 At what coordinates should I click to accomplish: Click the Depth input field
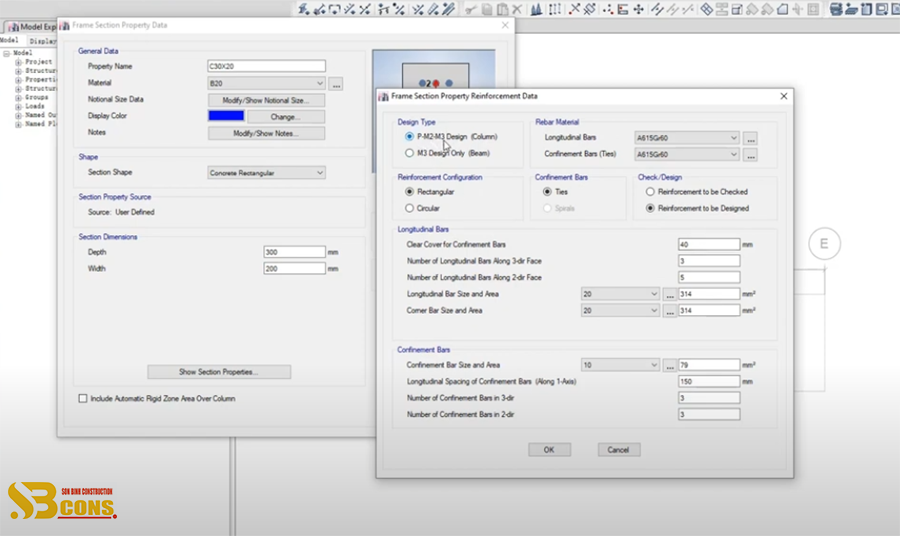pyautogui.click(x=294, y=252)
